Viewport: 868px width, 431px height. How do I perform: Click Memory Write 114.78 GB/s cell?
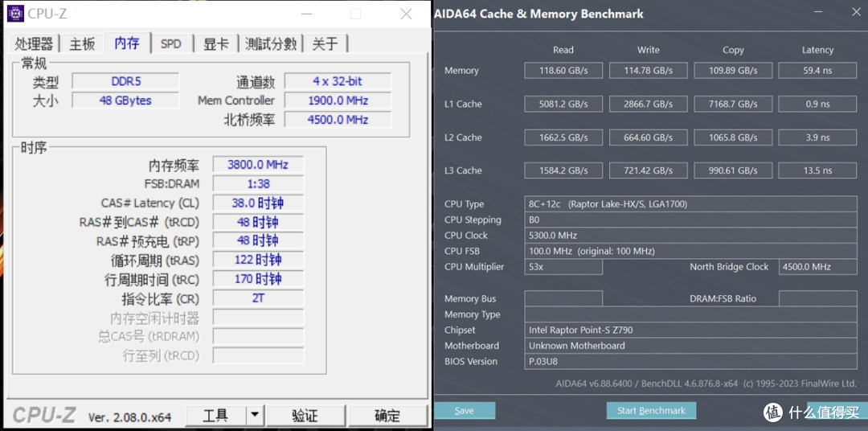pos(649,70)
